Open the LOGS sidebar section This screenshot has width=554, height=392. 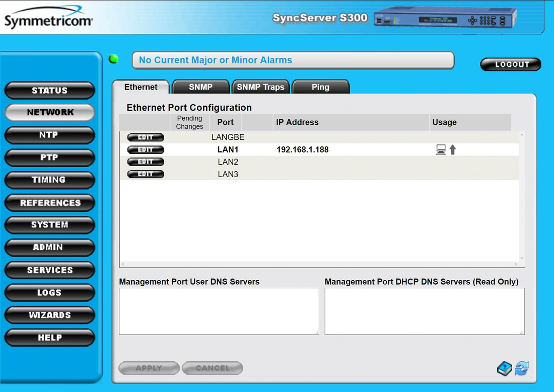pyautogui.click(x=49, y=292)
